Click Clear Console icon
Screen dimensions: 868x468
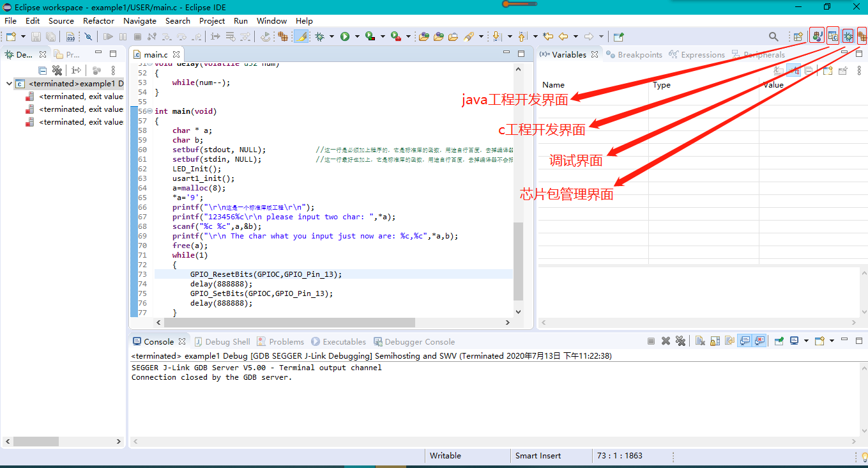click(700, 341)
